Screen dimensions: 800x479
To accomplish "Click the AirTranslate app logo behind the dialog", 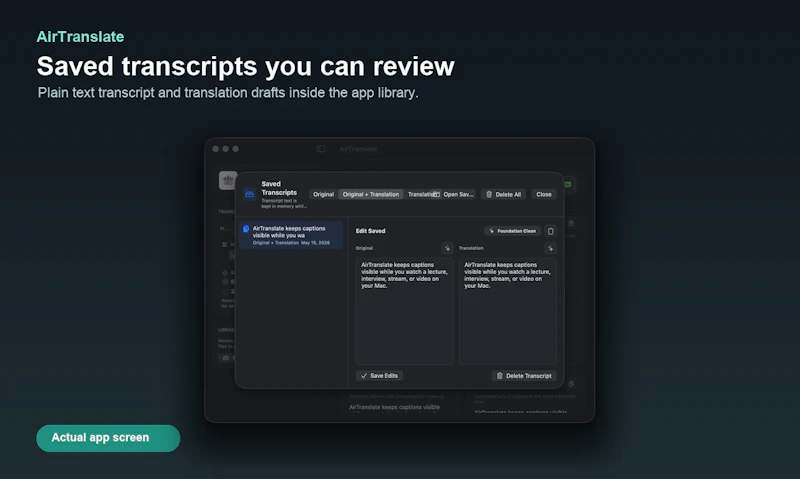I will coord(228,180).
